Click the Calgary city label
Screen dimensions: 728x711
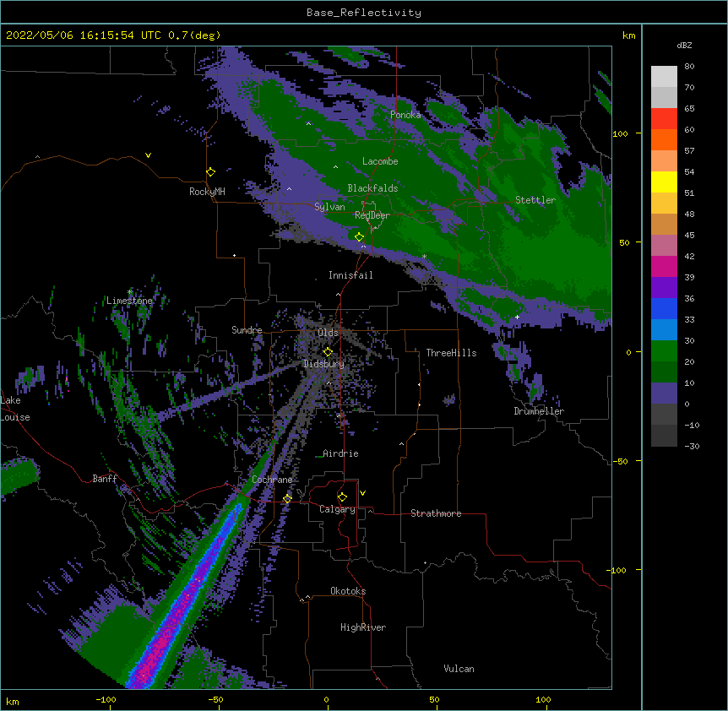pos(337,509)
